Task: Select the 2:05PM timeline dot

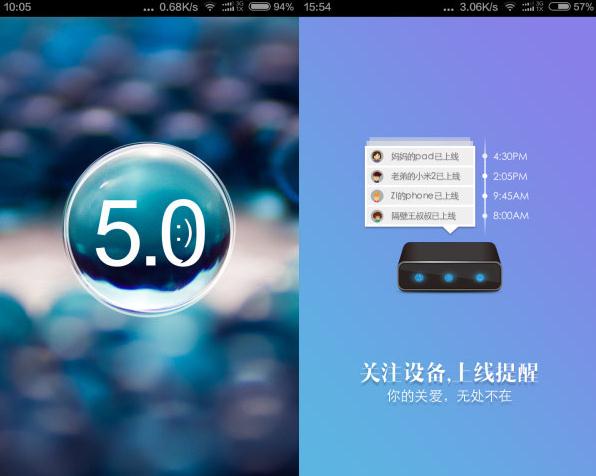Action: [485, 176]
